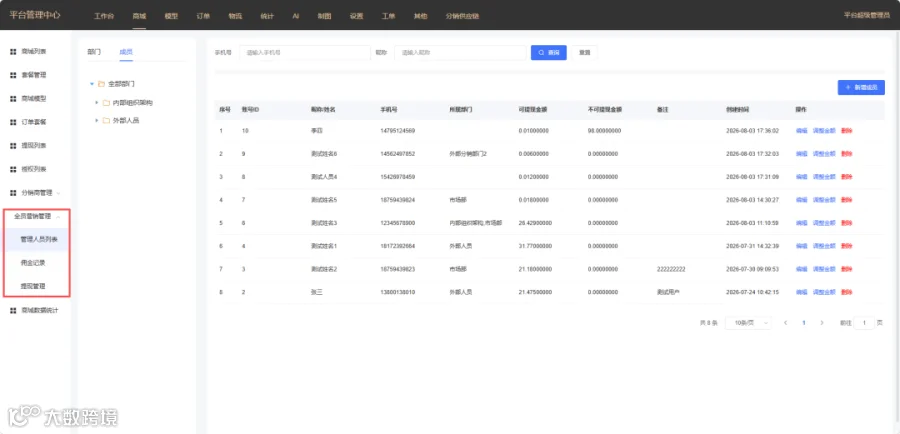Open the 订单 top menu

pos(203,16)
